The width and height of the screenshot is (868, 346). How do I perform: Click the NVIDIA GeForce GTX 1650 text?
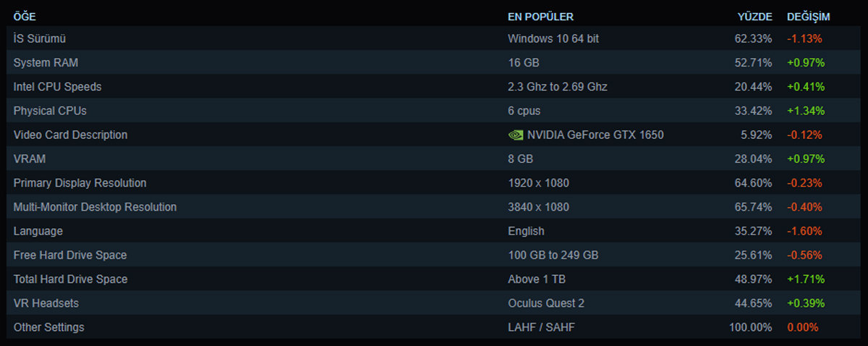(x=595, y=135)
